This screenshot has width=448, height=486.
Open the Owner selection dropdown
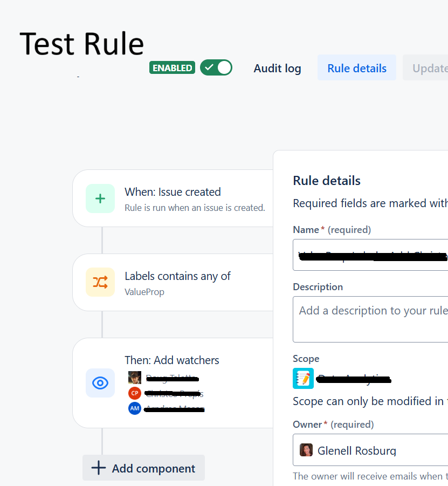(x=377, y=449)
